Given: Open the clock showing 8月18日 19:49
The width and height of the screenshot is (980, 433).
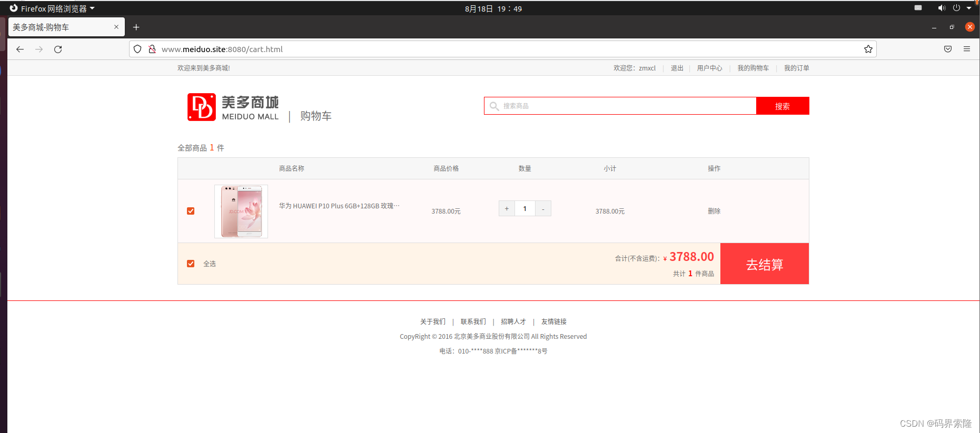Looking at the screenshot, I should [493, 8].
